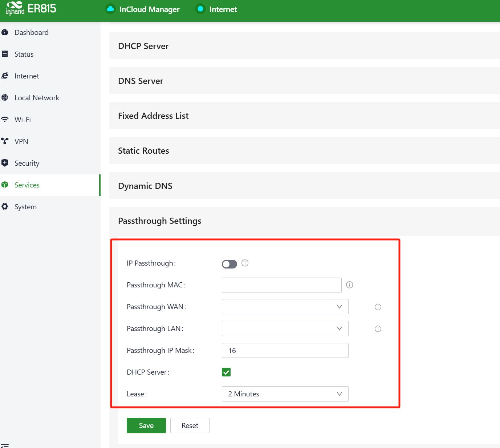Collapse the sidebar using bottom-left menu icon
Viewport: 500px width, 448px height.
click(x=5, y=445)
